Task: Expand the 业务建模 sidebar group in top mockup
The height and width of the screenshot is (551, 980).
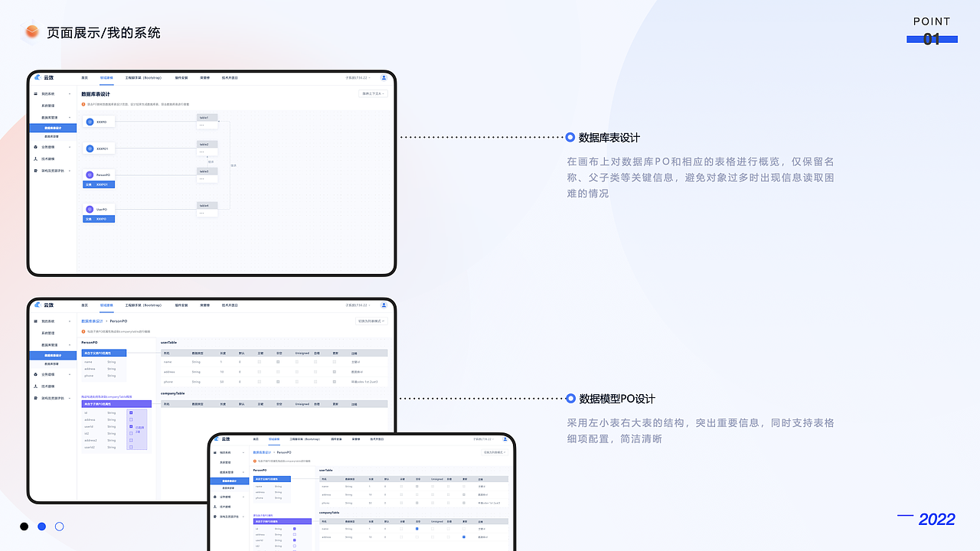Action: click(70, 146)
